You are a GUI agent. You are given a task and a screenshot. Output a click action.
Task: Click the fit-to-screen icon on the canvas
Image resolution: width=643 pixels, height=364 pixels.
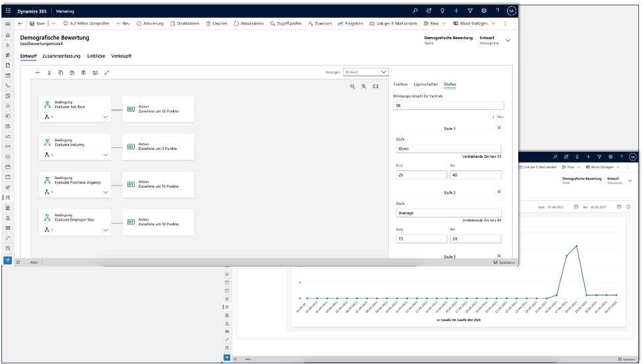[376, 86]
